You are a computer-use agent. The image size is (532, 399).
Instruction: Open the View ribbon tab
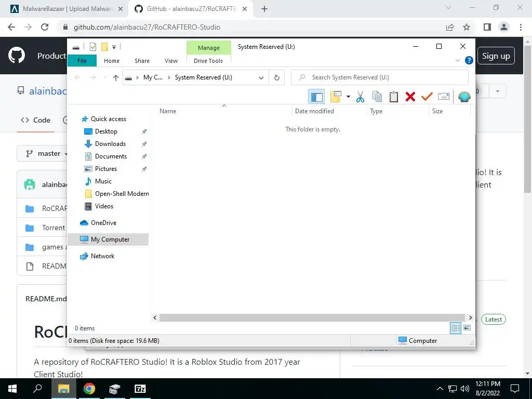171,61
